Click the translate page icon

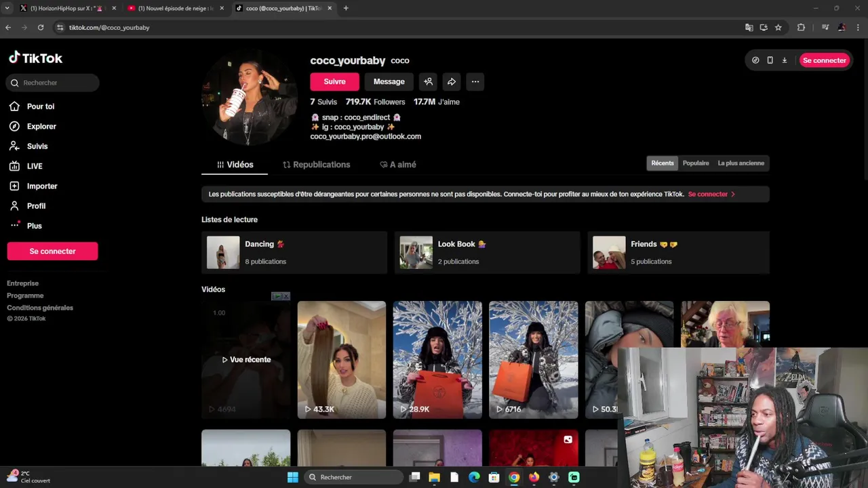[x=749, y=27]
